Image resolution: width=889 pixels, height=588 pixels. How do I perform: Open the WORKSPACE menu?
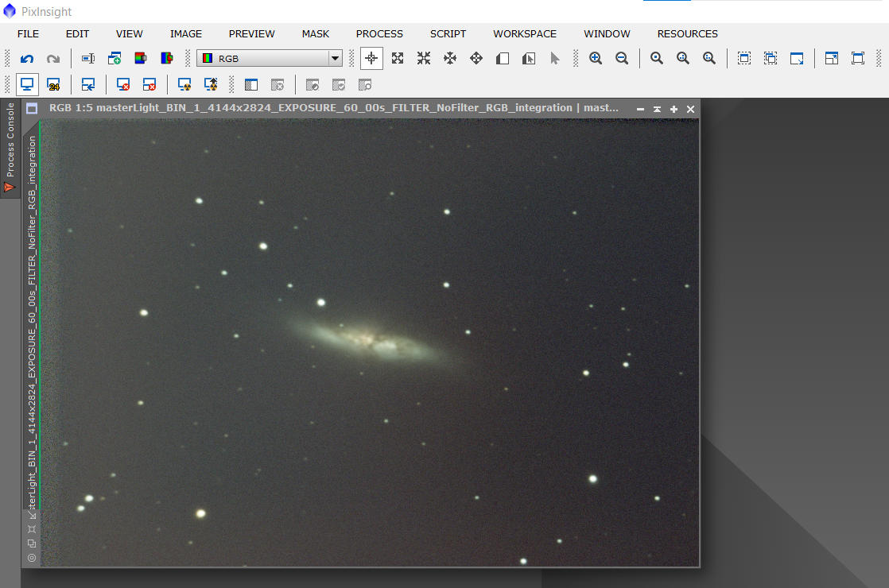525,33
